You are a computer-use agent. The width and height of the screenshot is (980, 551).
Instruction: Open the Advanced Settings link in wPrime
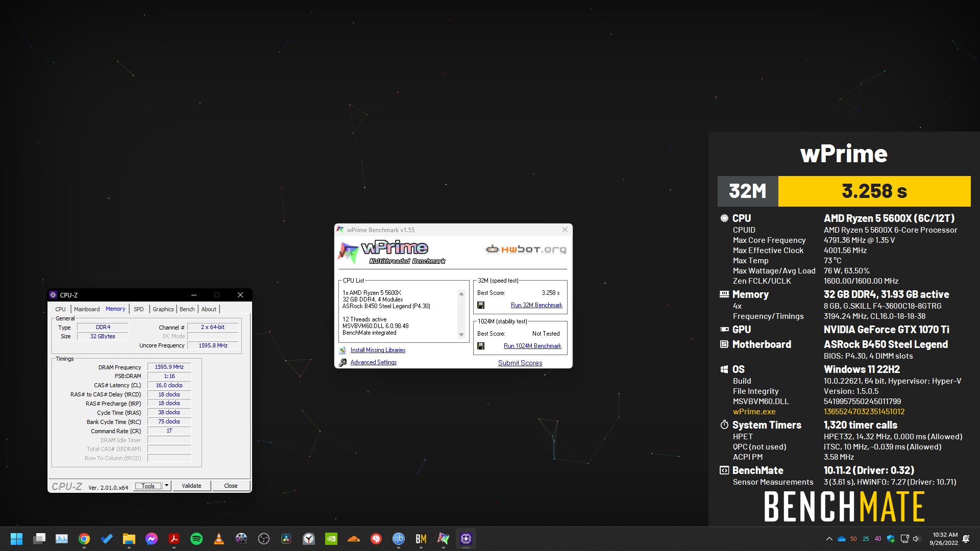[x=374, y=362]
